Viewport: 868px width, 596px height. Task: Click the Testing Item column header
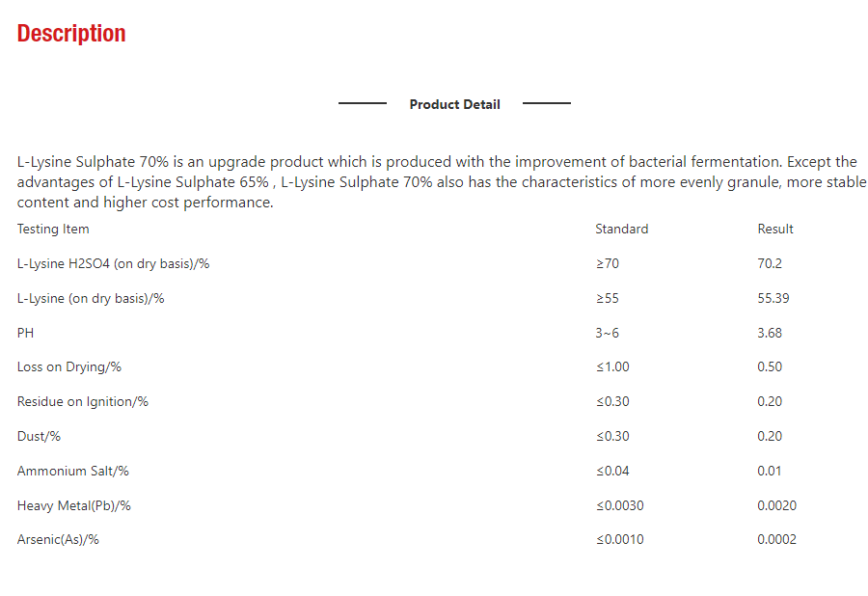53,229
